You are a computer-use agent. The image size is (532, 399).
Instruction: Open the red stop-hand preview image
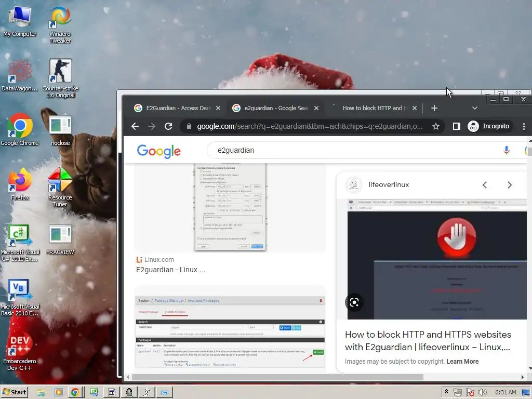pyautogui.click(x=437, y=259)
